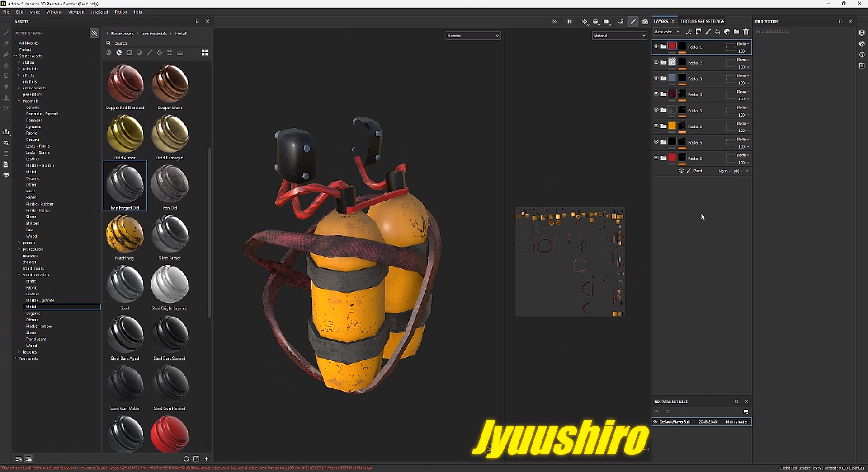Switch assets to grid thumbnail view
The image size is (868, 472).
[205, 53]
